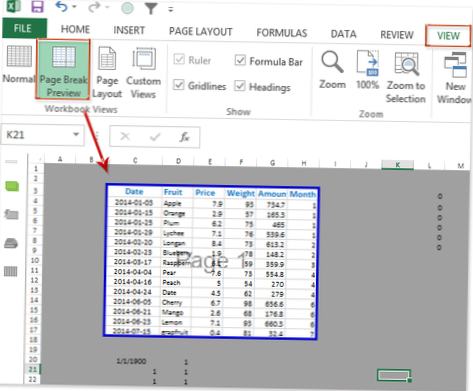Click the cell showing 1/1/1900
473x391 pixels.
point(131,361)
